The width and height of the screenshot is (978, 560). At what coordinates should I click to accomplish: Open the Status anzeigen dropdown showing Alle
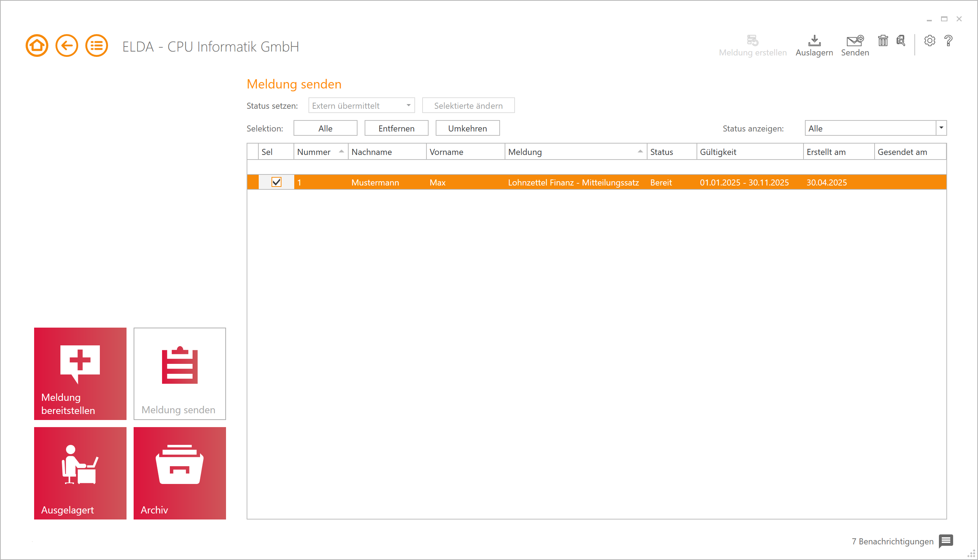point(941,128)
